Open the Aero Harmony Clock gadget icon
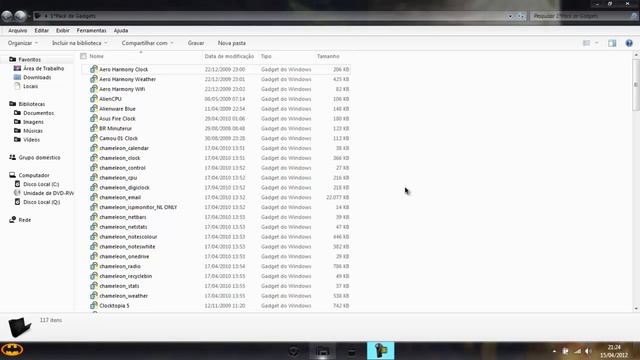The height and width of the screenshot is (360, 640). point(94,69)
